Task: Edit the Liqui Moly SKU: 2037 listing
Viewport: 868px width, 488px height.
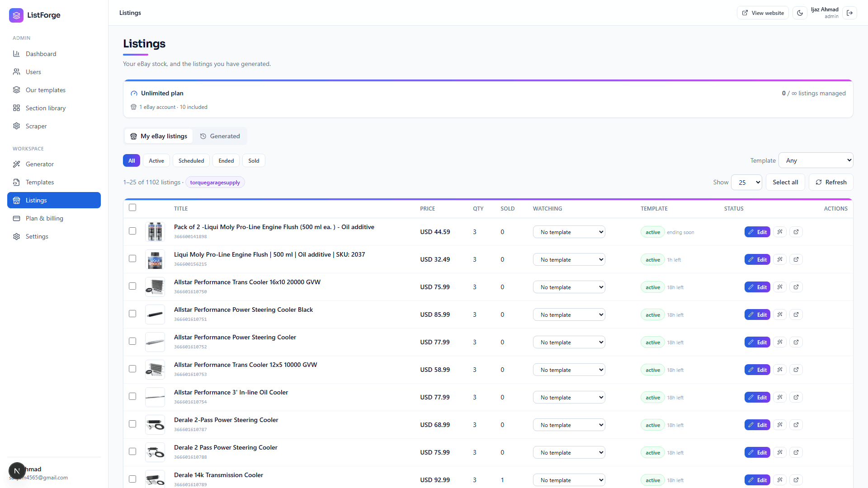Action: point(757,259)
